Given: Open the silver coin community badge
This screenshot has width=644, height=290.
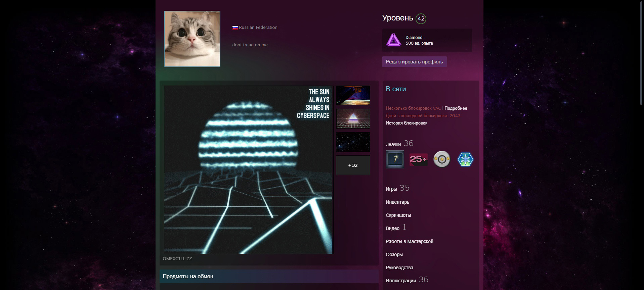Looking at the screenshot, I should tap(442, 159).
